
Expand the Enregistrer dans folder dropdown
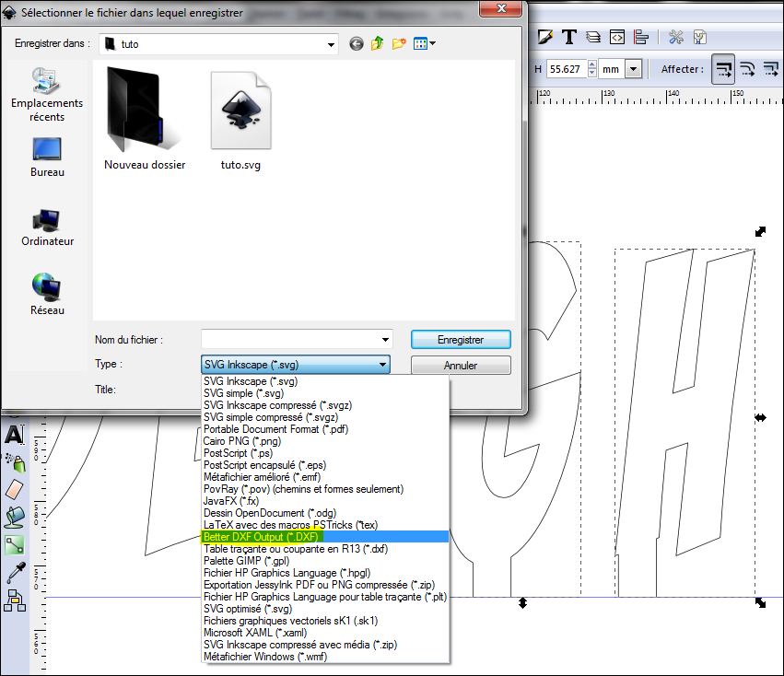331,44
